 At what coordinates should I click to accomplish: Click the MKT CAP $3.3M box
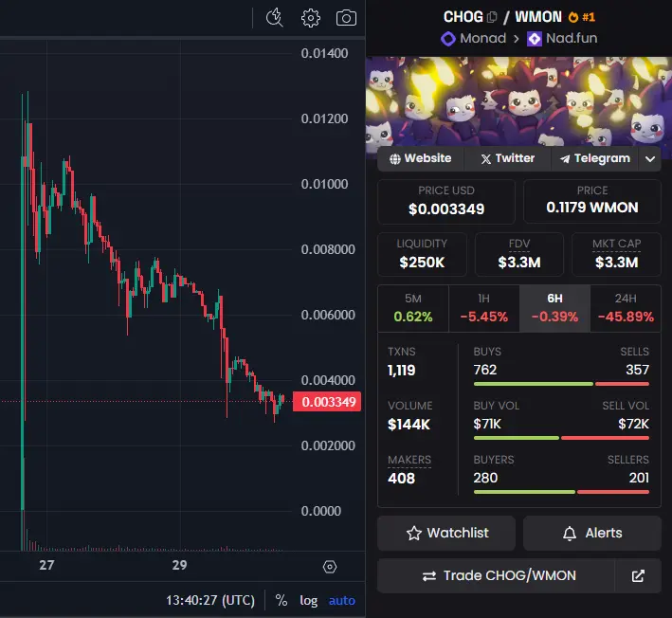[x=616, y=254]
